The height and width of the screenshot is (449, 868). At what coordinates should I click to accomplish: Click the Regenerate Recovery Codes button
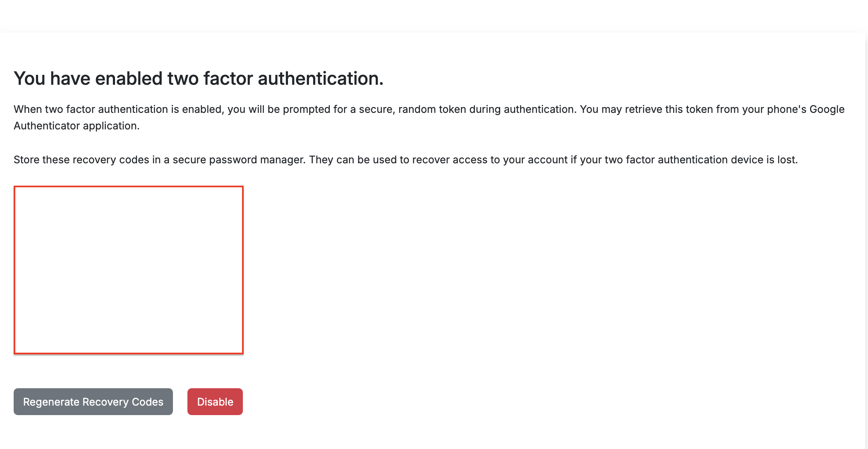(x=93, y=402)
